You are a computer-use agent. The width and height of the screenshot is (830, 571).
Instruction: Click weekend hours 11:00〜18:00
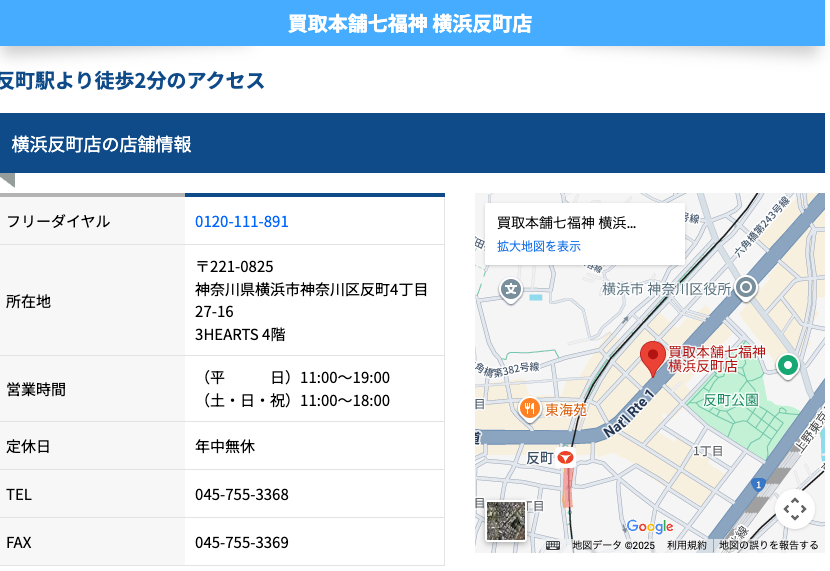(x=345, y=401)
